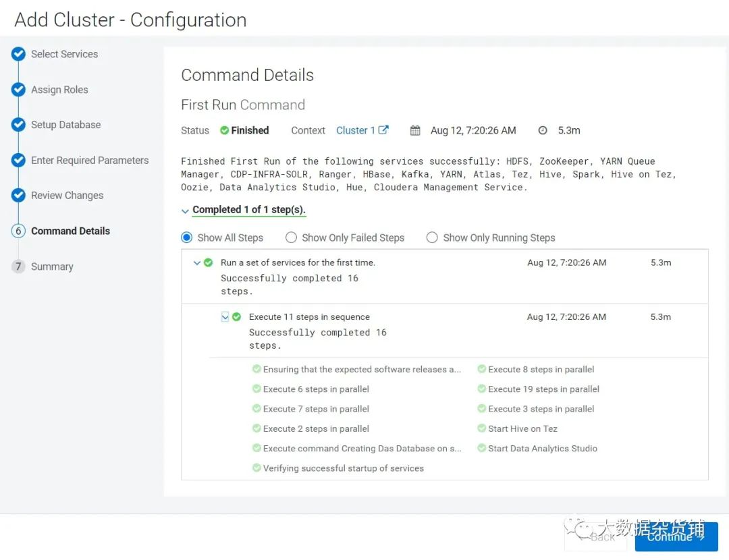Click check icon for Execute 3 steps in parallel
729x560 pixels.
click(482, 408)
